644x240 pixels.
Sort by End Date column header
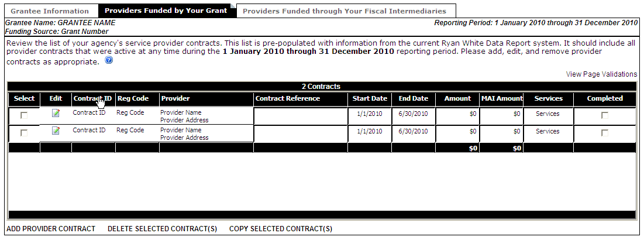pyautogui.click(x=414, y=98)
